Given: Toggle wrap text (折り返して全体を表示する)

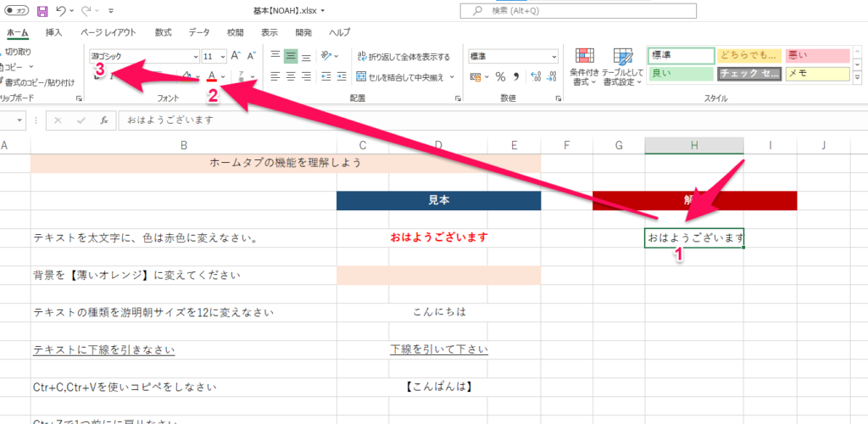Looking at the screenshot, I should [x=403, y=57].
